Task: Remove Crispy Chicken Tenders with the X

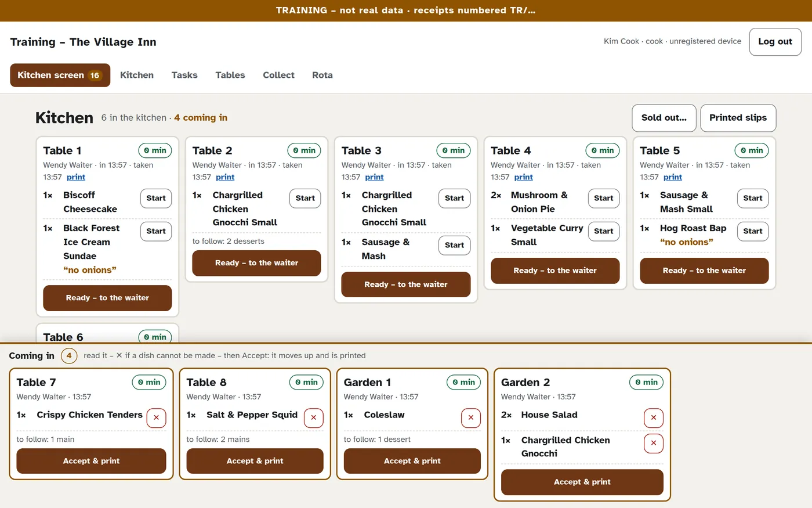Action: (x=156, y=418)
